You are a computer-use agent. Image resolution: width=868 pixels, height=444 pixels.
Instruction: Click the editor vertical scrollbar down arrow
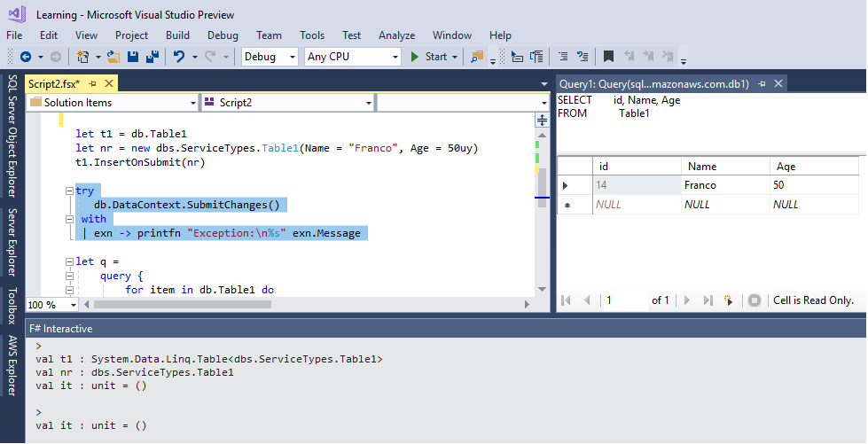[x=542, y=290]
